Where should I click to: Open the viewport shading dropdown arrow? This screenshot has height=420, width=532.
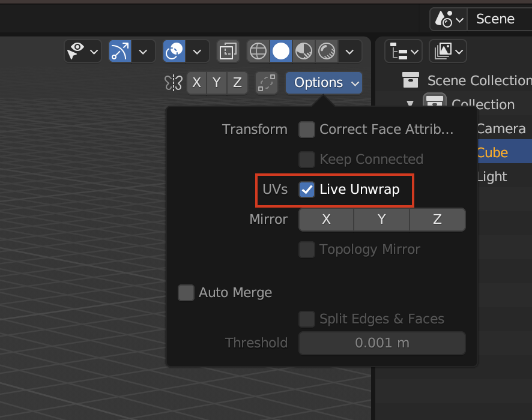pyautogui.click(x=349, y=51)
